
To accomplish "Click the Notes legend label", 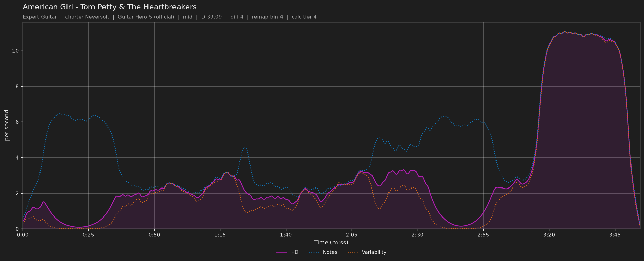I will (330, 252).
